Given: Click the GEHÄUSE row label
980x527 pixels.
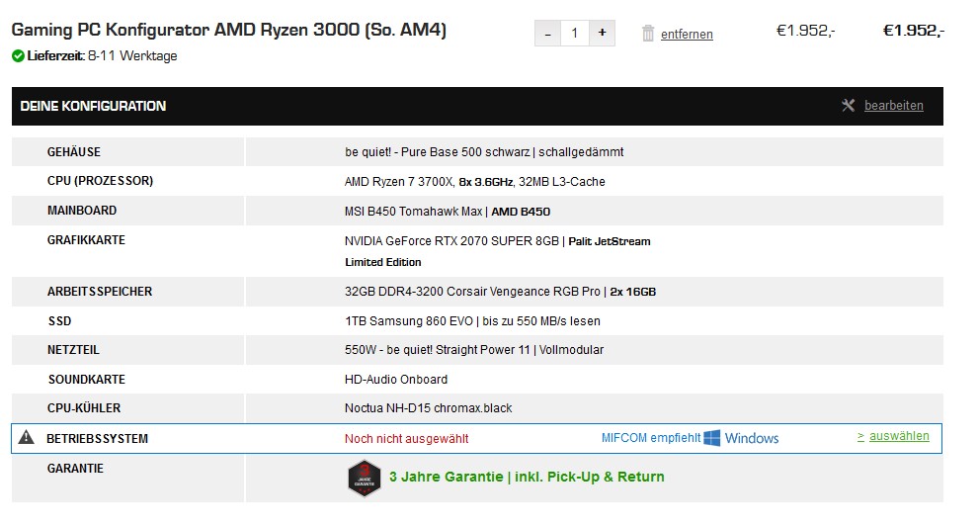Looking at the screenshot, I should click(74, 152).
